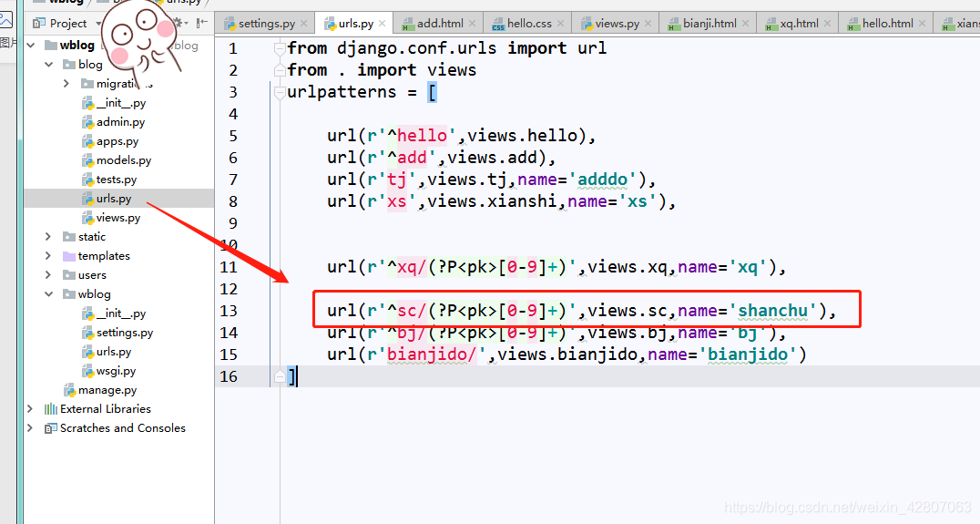This screenshot has width=980, height=524.
Task: Fold the urlpatterns list at line 3
Action: click(x=280, y=93)
